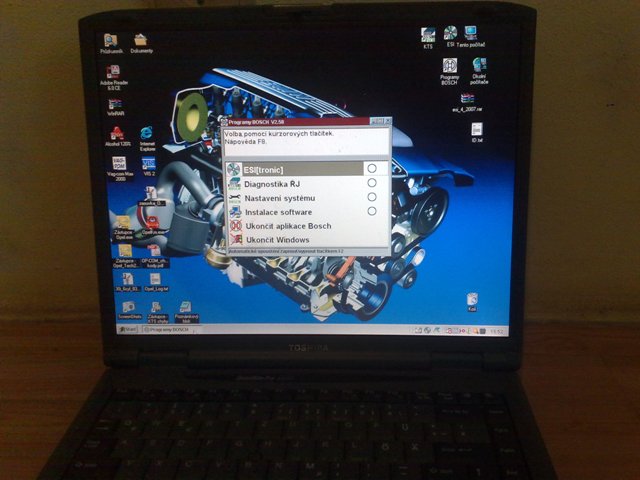Open the WinRAR desktop shortcut
The width and height of the screenshot is (640, 480).
coord(115,104)
